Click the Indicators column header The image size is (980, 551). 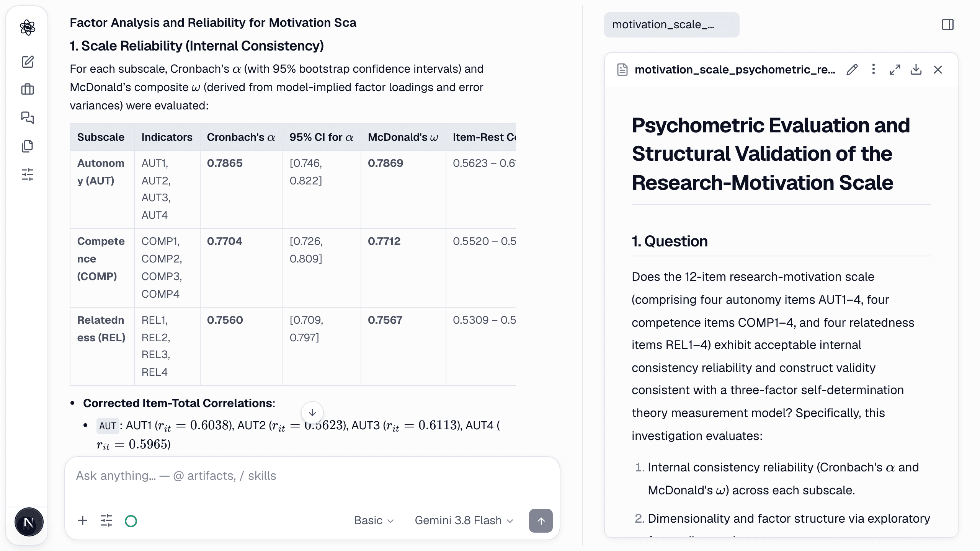tap(167, 137)
